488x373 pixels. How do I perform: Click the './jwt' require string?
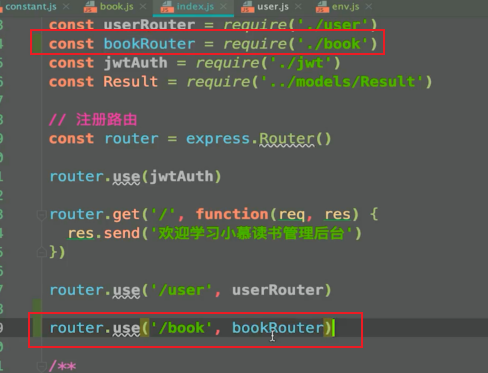[x=301, y=63]
